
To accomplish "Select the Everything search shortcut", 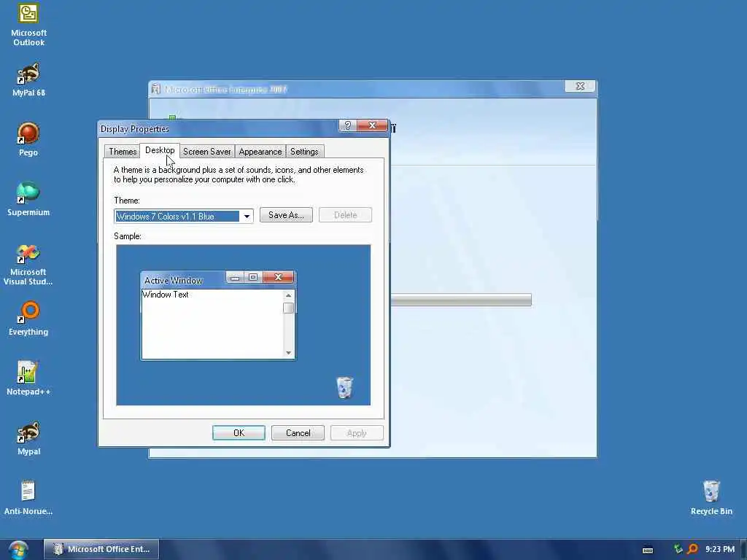I will click(x=28, y=319).
